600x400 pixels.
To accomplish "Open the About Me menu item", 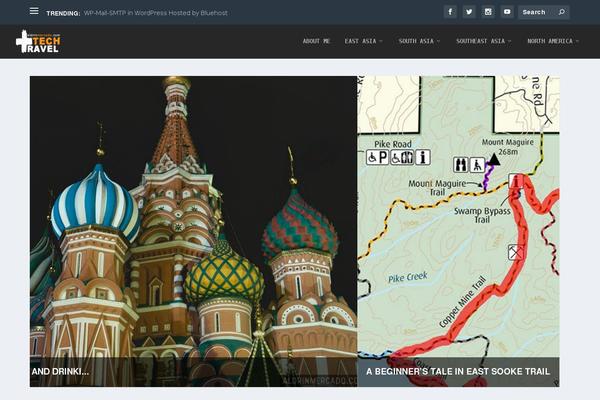I will 316,41.
